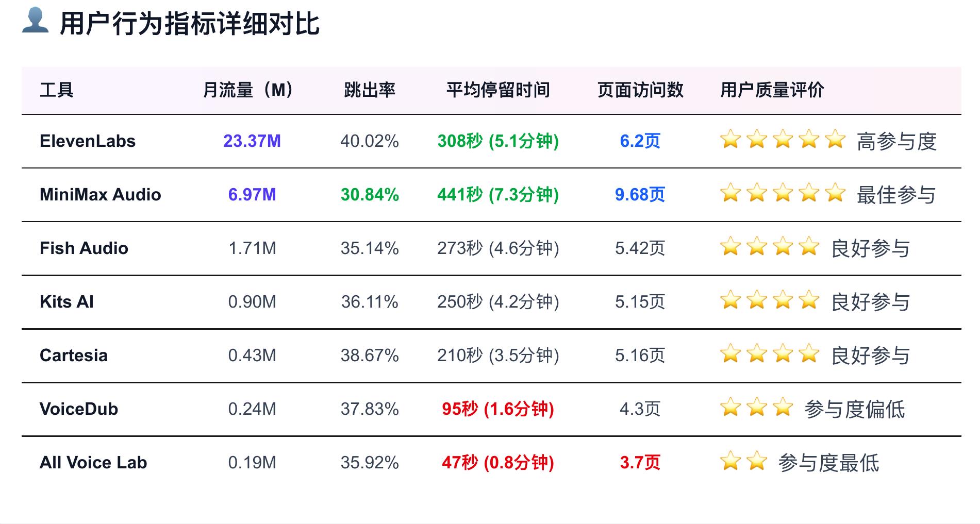Click the 0.43M traffic value
The image size is (980, 524).
pos(252,356)
